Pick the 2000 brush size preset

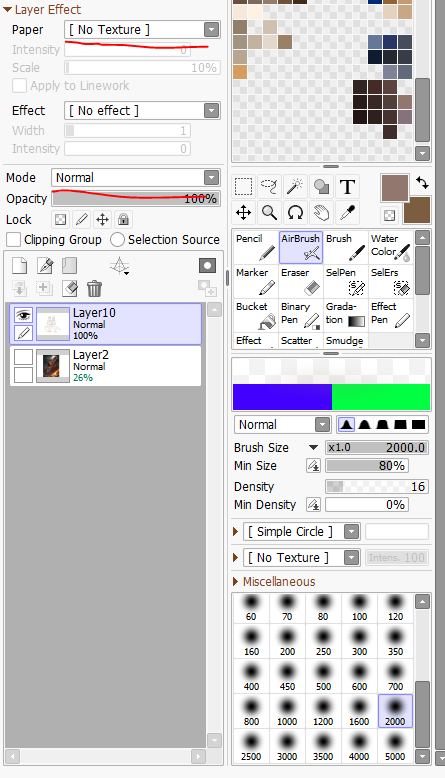[x=395, y=711]
